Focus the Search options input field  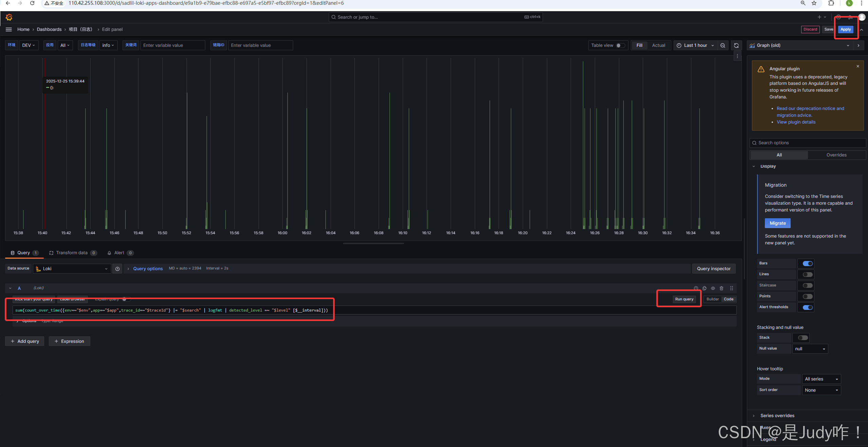click(808, 143)
